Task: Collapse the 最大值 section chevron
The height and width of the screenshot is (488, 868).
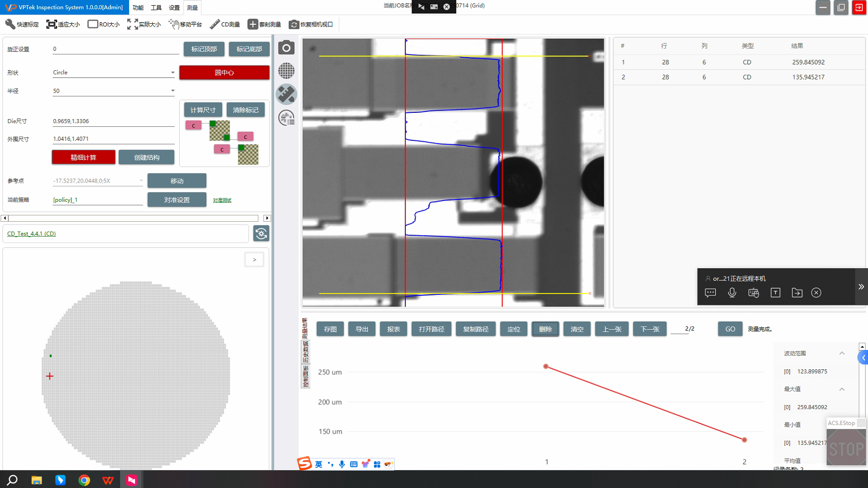Action: click(x=842, y=389)
